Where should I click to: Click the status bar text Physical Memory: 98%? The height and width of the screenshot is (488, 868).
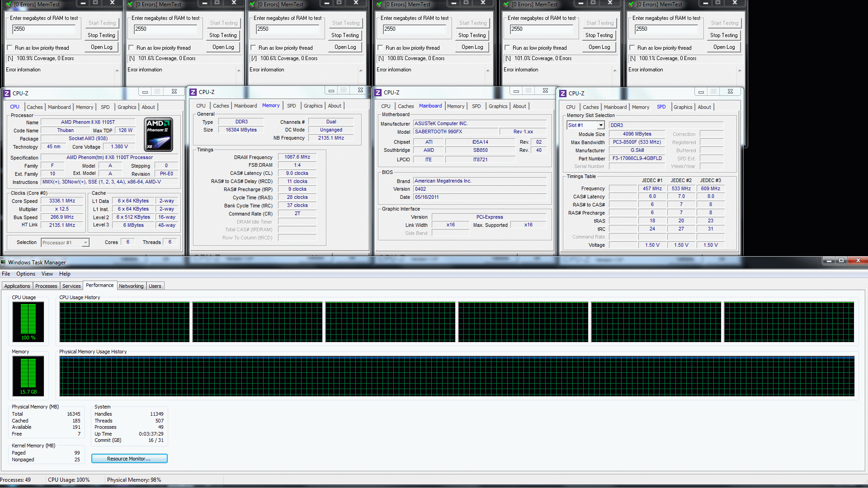(x=134, y=480)
